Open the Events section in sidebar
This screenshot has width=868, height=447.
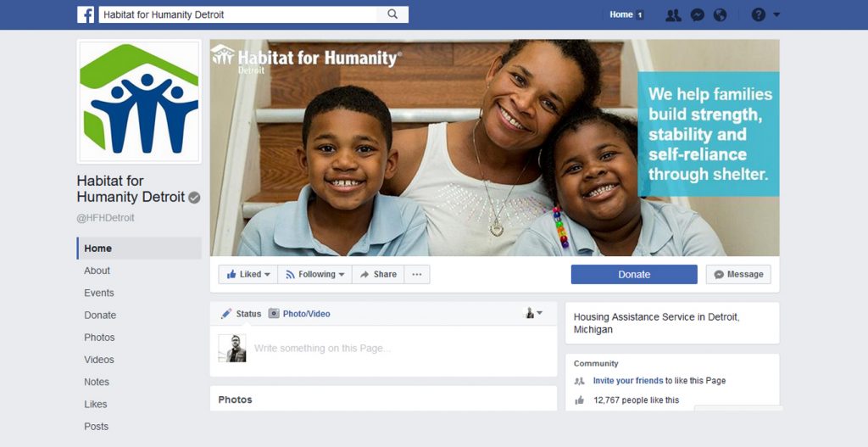[99, 293]
